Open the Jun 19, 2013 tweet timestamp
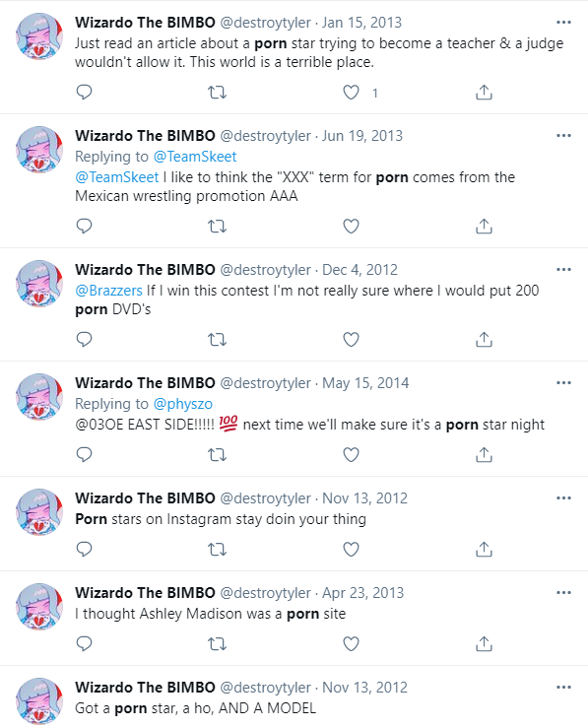The height and width of the screenshot is (728, 588). [x=362, y=136]
